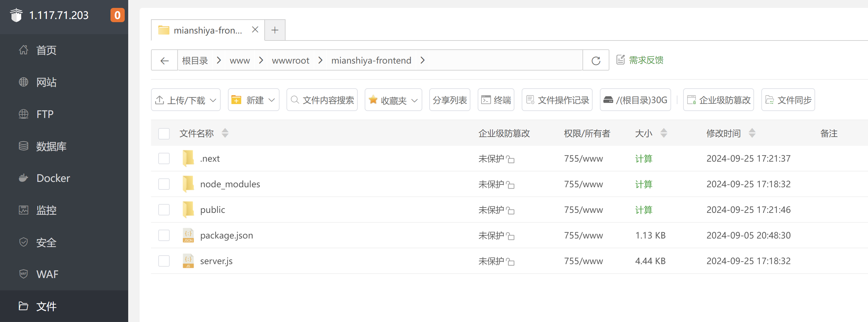
Task: Open the Docker section in sidebar
Action: click(53, 178)
